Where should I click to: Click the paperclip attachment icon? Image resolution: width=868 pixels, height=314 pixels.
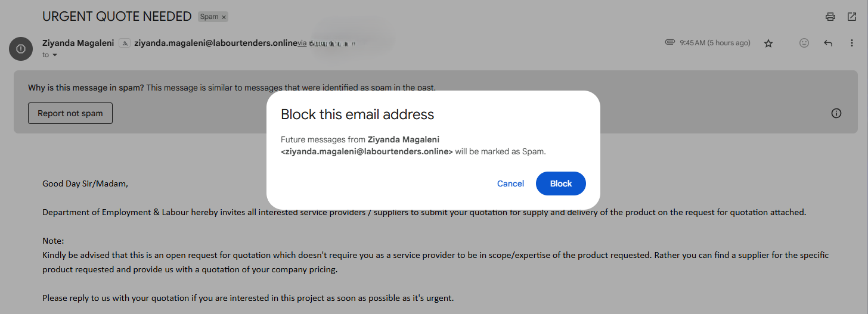pyautogui.click(x=669, y=43)
